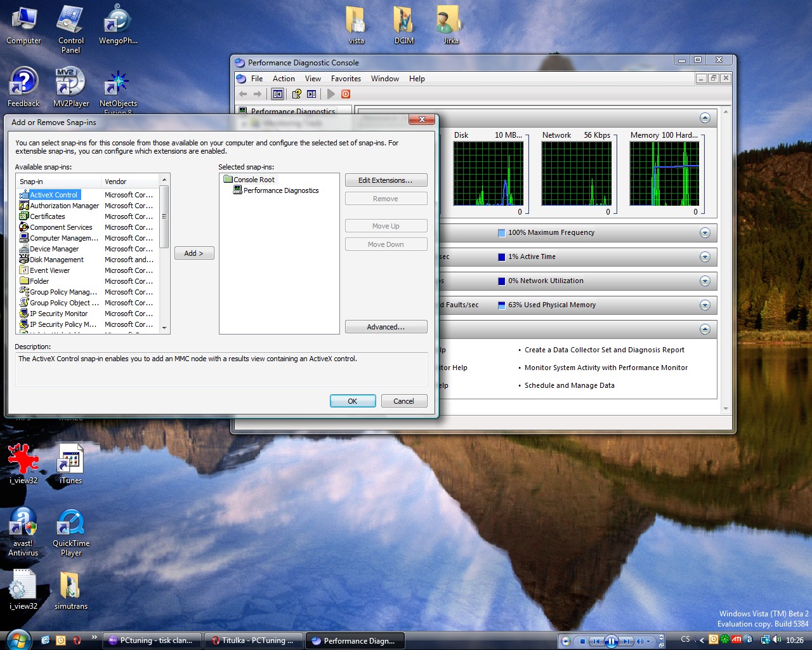
Task: Switch to PCtuning taskbar window button
Action: [152, 640]
